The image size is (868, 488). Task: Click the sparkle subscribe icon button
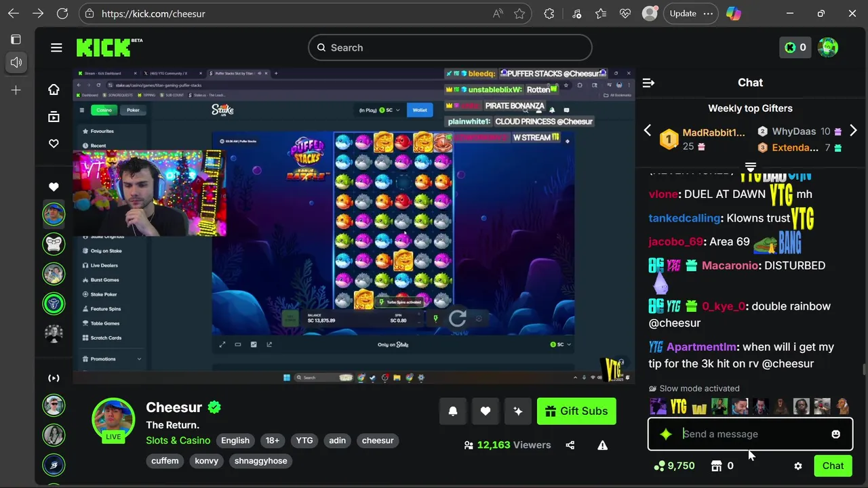518,411
